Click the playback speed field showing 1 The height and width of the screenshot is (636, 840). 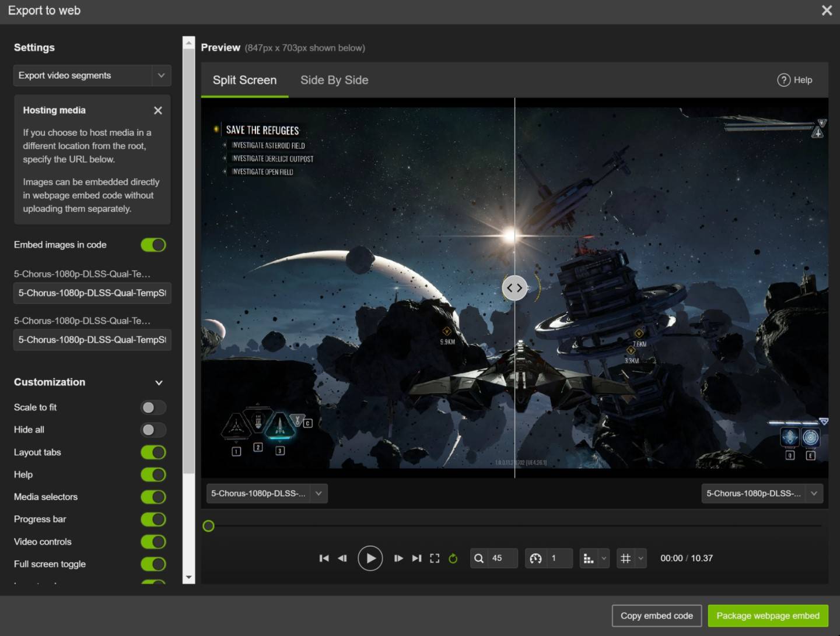(x=559, y=558)
